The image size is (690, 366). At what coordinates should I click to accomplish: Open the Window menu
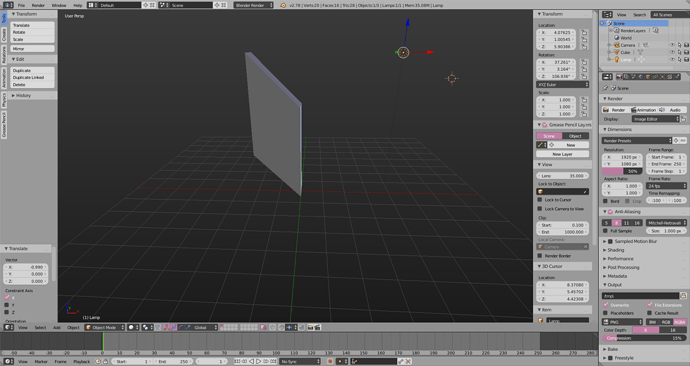tap(59, 5)
